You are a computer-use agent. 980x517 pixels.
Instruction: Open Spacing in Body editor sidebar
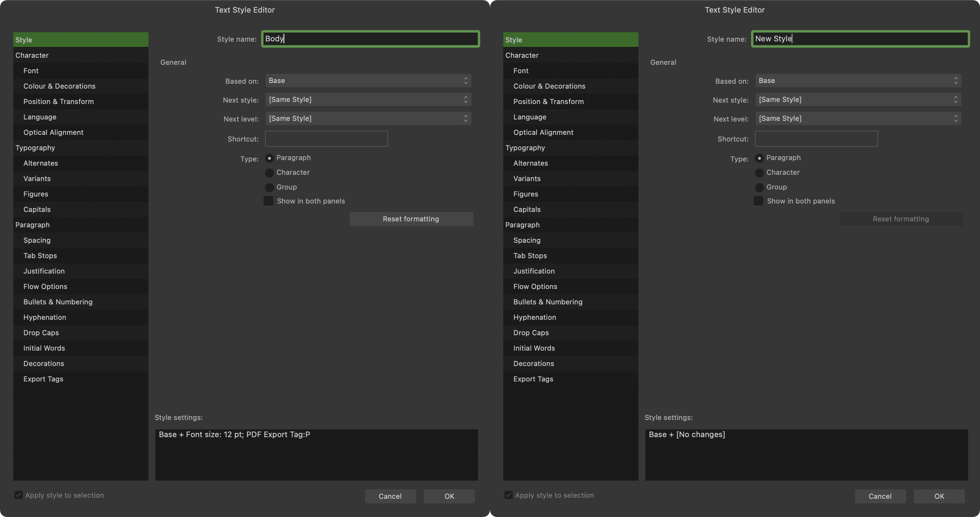click(80, 240)
